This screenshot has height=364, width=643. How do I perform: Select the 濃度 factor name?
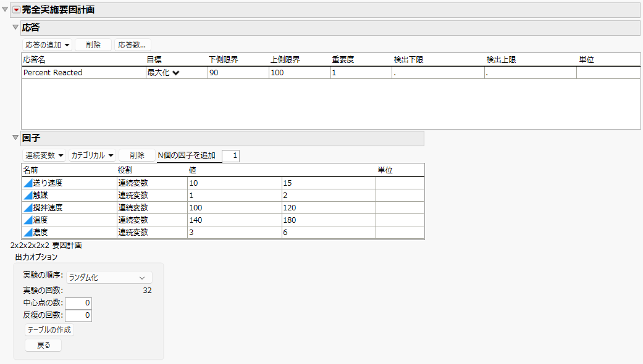[x=40, y=232]
